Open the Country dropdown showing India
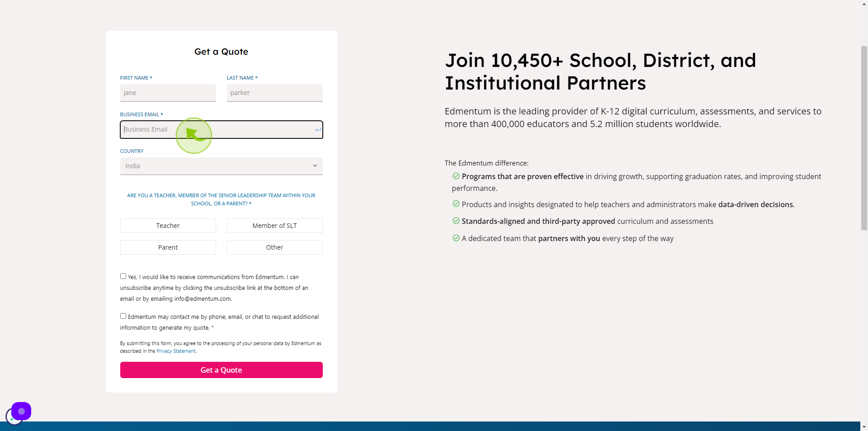The image size is (868, 431). [222, 166]
